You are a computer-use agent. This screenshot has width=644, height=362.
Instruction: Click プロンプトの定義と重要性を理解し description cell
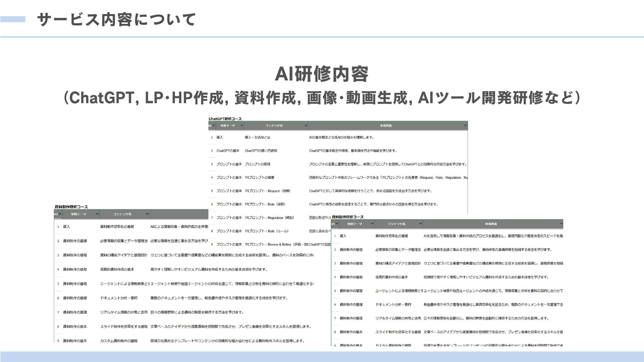pos(388,164)
